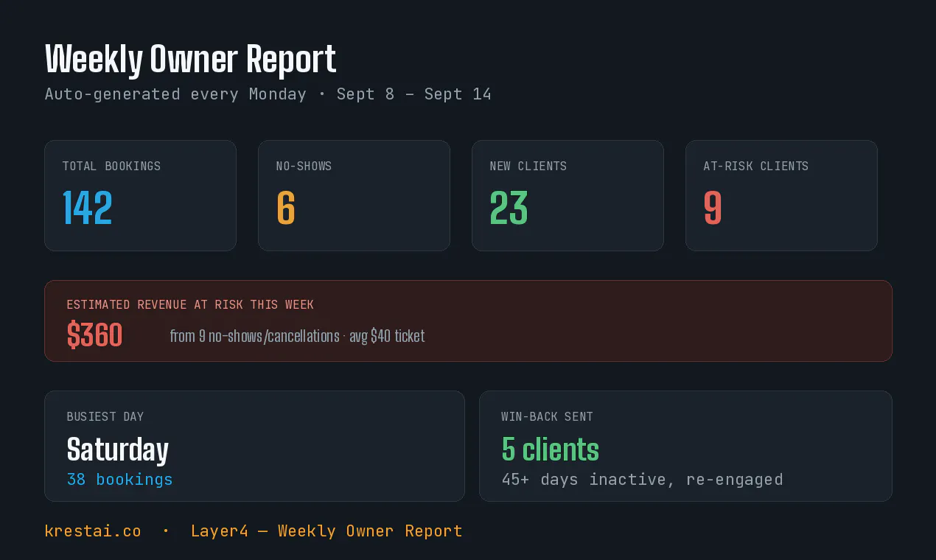Image resolution: width=936 pixels, height=560 pixels.
Task: Open the No-Shows card
Action: [354, 195]
